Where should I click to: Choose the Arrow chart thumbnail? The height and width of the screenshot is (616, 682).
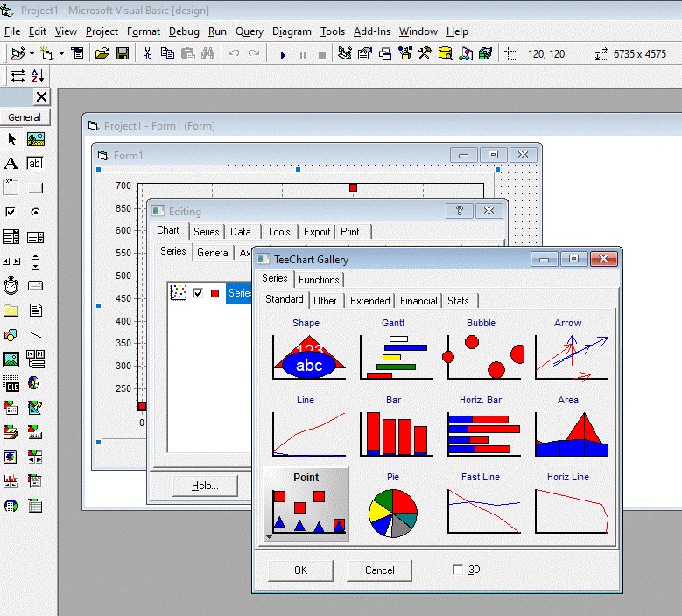tap(568, 352)
